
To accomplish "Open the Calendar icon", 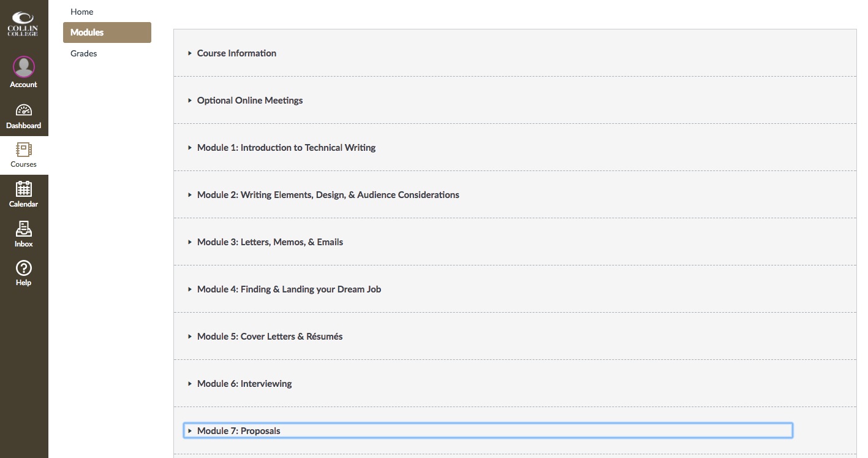I will tap(23, 189).
